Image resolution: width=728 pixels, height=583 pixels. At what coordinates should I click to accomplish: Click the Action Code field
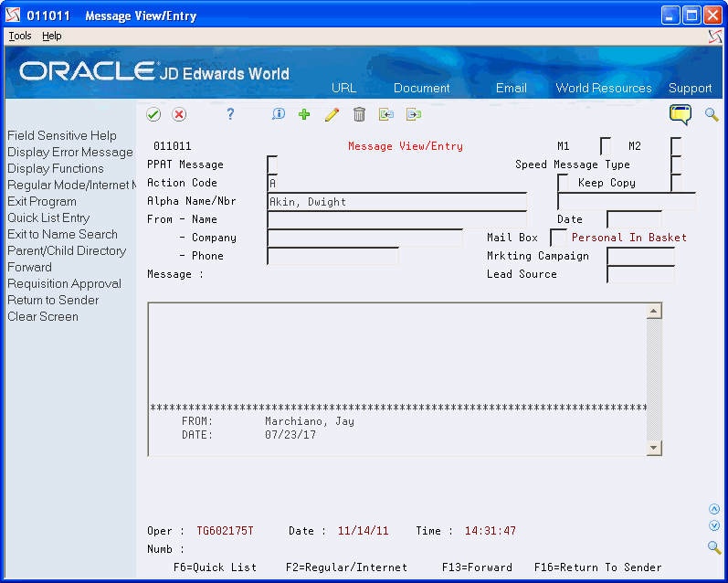272,183
